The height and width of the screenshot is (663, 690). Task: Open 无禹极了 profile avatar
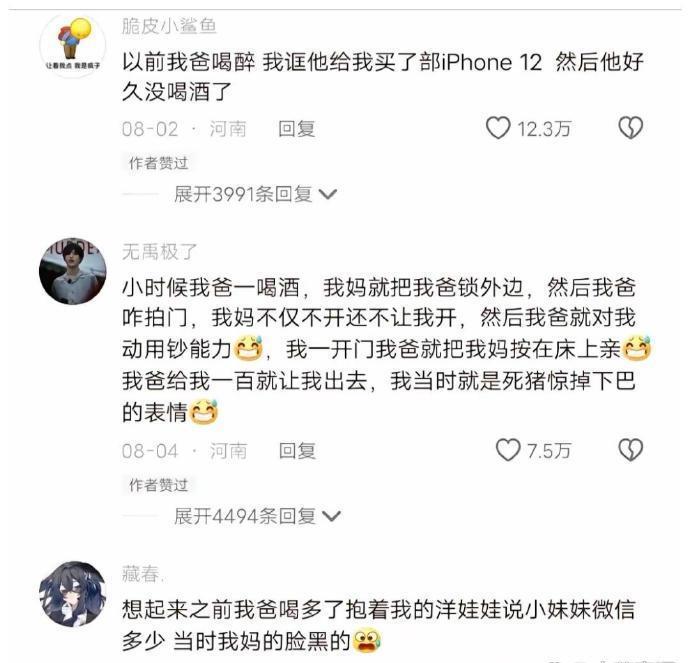pyautogui.click(x=73, y=271)
